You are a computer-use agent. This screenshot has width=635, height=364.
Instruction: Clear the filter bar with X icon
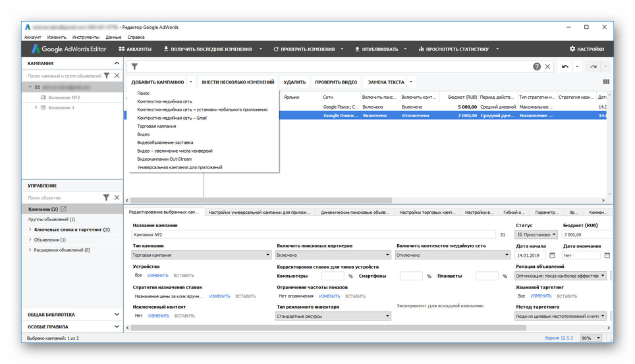tap(547, 66)
